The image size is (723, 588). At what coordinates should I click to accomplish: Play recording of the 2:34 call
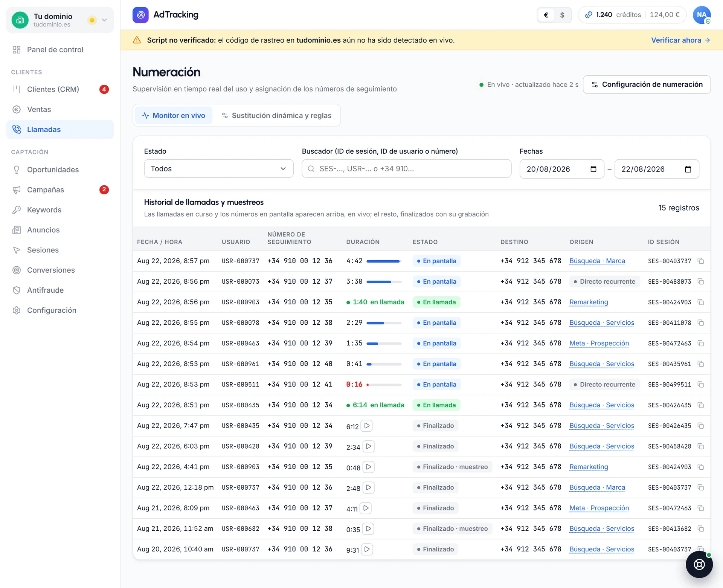tap(368, 446)
